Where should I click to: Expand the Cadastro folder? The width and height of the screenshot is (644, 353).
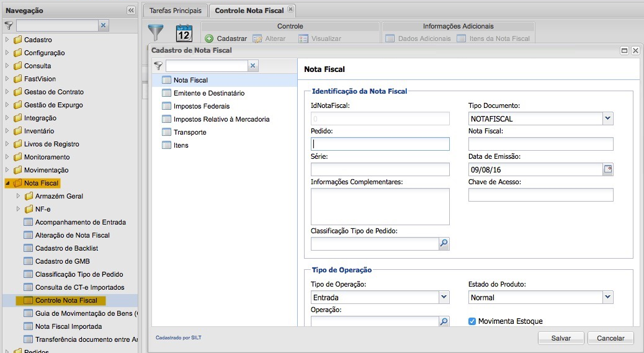pyautogui.click(x=7, y=40)
